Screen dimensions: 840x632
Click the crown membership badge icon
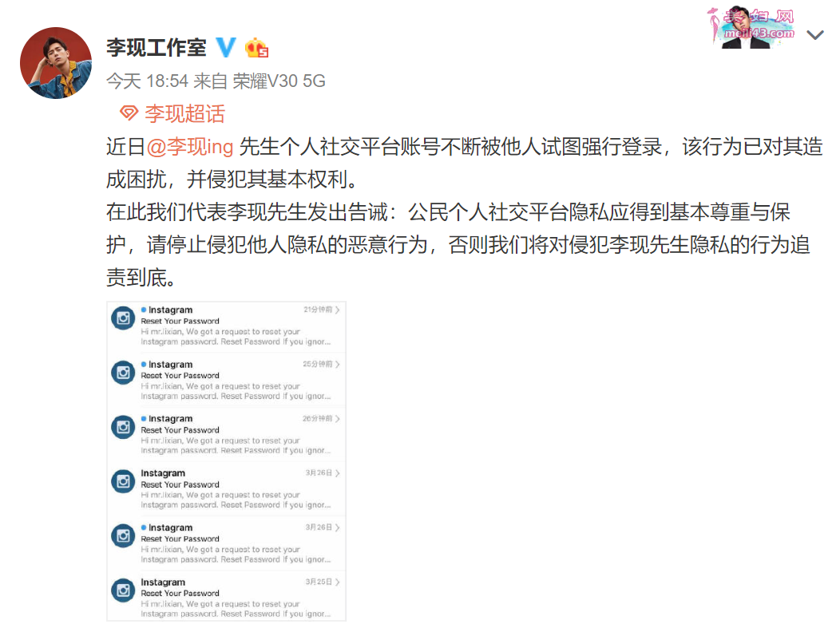coord(256,48)
